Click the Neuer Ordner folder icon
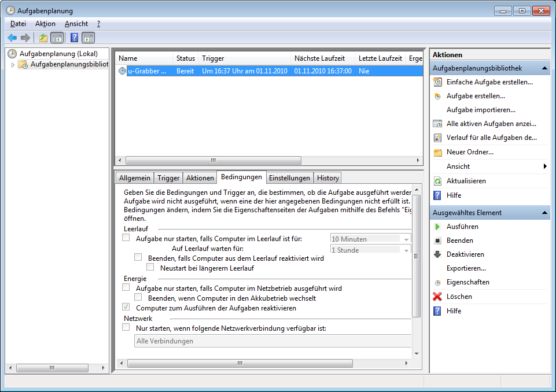The image size is (556, 392). pos(437,152)
